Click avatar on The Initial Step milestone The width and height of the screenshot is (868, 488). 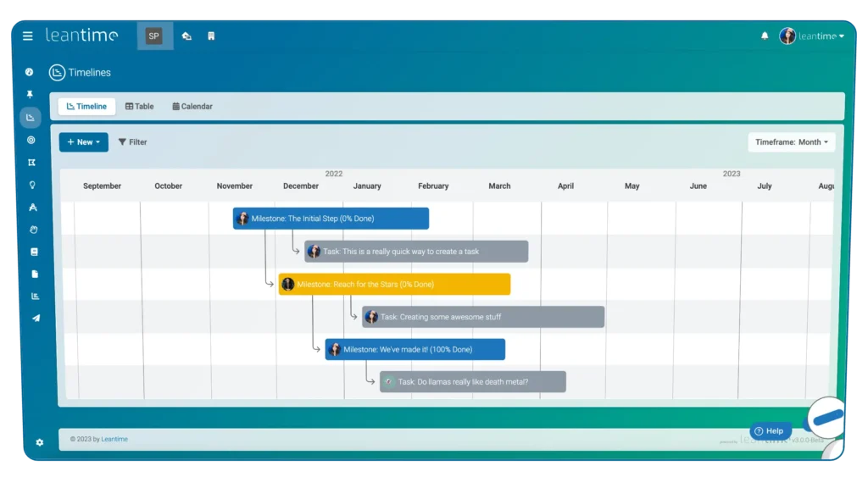point(242,219)
